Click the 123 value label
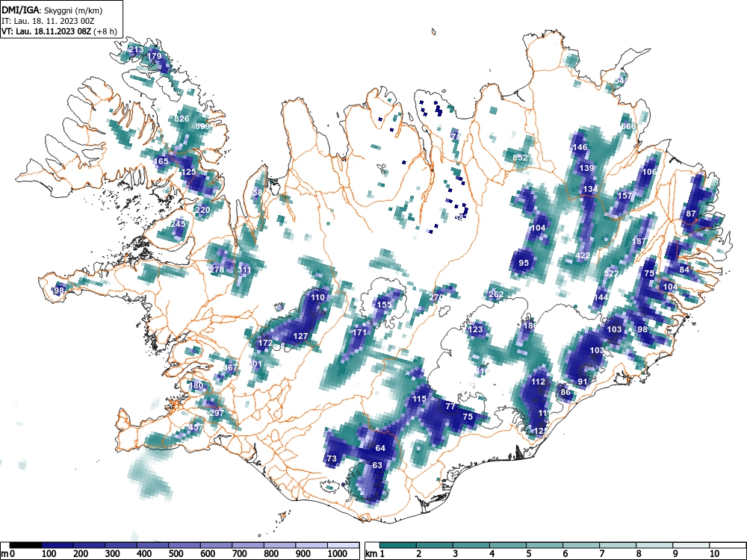The width and height of the screenshot is (747, 560). [475, 329]
